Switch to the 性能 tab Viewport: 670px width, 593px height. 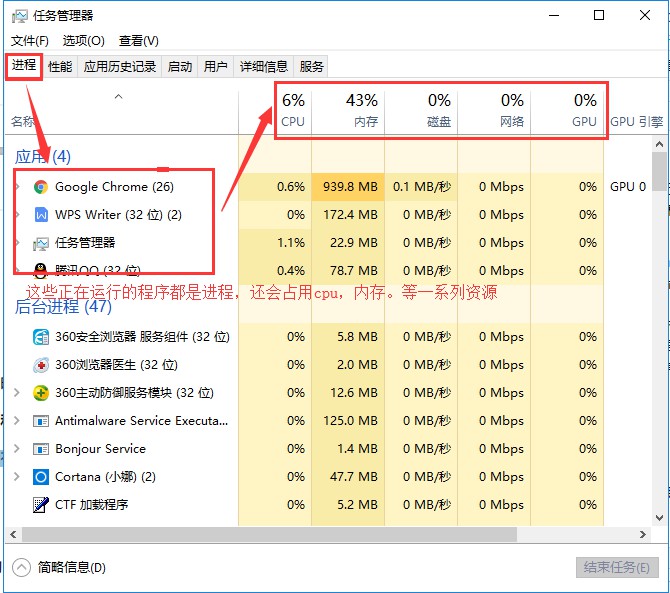coord(60,67)
